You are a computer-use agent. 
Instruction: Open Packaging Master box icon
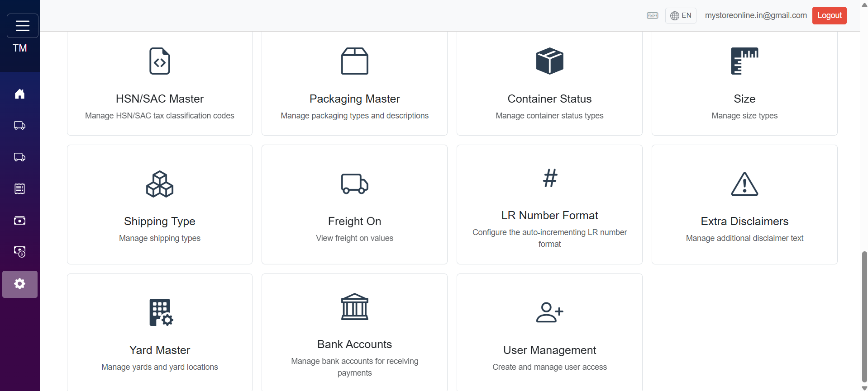354,61
